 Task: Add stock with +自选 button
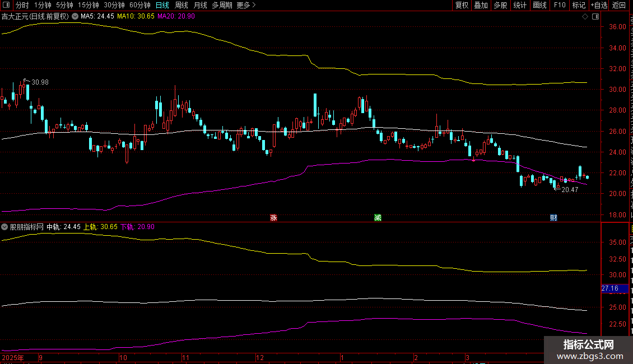click(x=598, y=5)
